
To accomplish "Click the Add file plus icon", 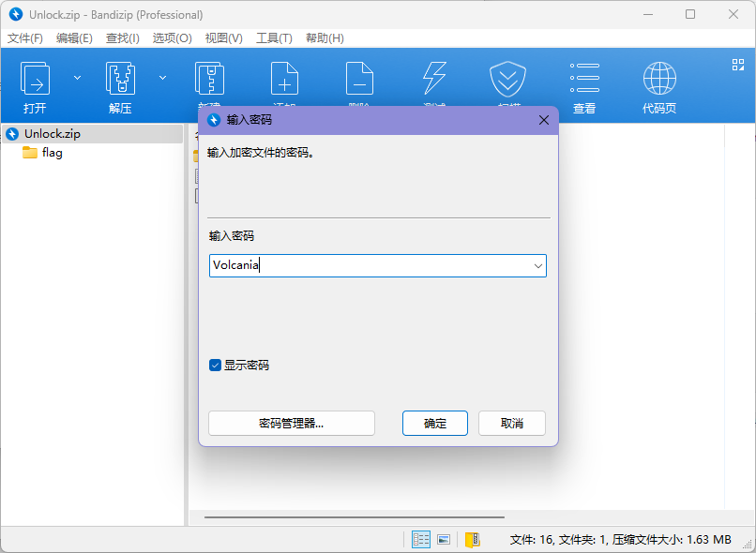I will pos(284,79).
